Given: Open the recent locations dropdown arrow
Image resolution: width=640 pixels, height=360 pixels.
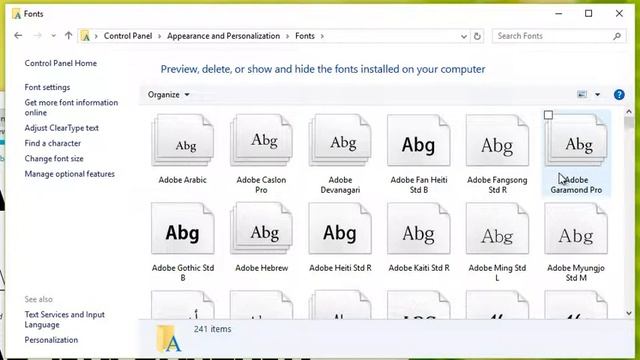Looking at the screenshot, I should click(53, 36).
